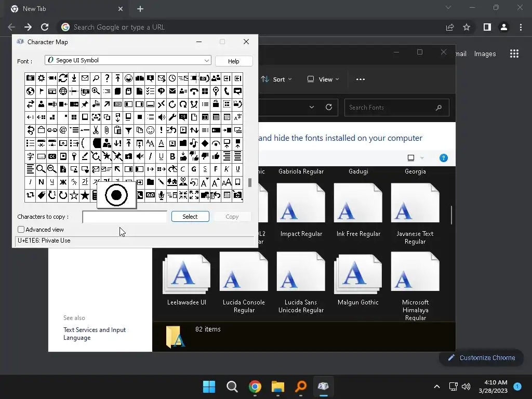Open the Windows Start menu
Viewport: 532px width, 399px height.
tap(209, 387)
